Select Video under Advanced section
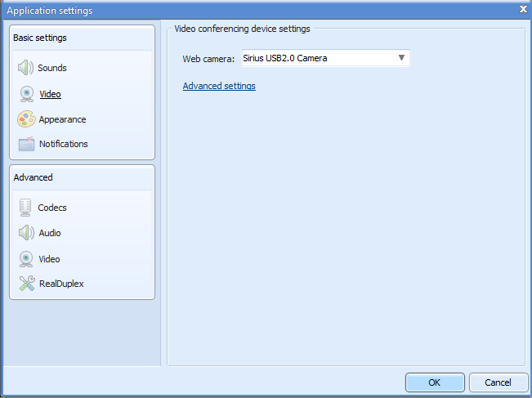 [49, 259]
